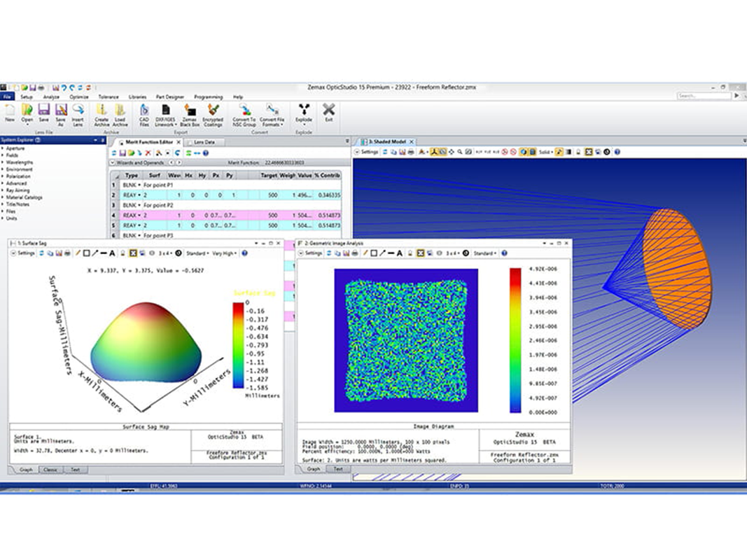Click the New lens file icon

pos(10,114)
